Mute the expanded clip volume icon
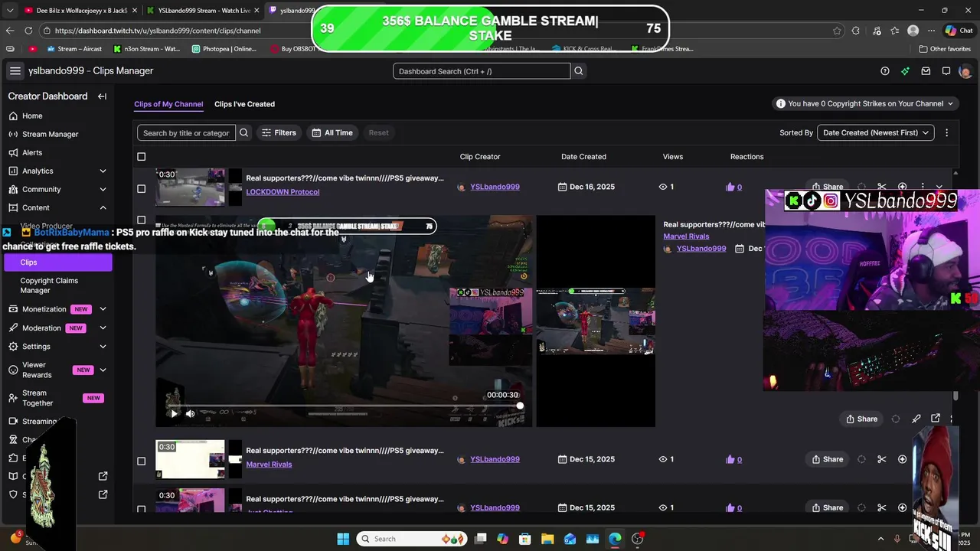The width and height of the screenshot is (980, 551). coord(190,413)
